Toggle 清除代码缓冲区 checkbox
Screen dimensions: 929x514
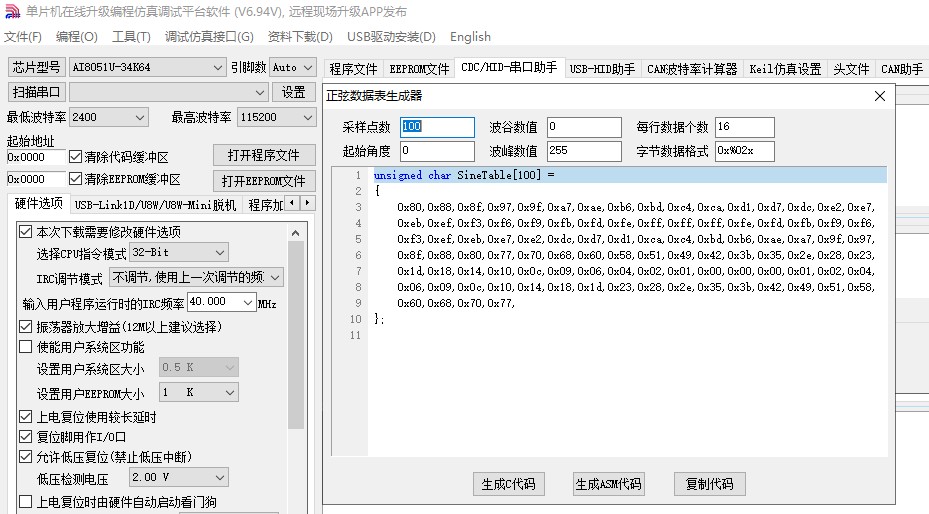pyautogui.click(x=75, y=157)
